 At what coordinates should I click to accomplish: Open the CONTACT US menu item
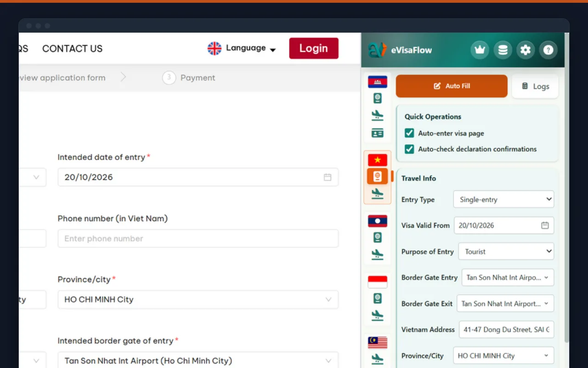pyautogui.click(x=73, y=48)
